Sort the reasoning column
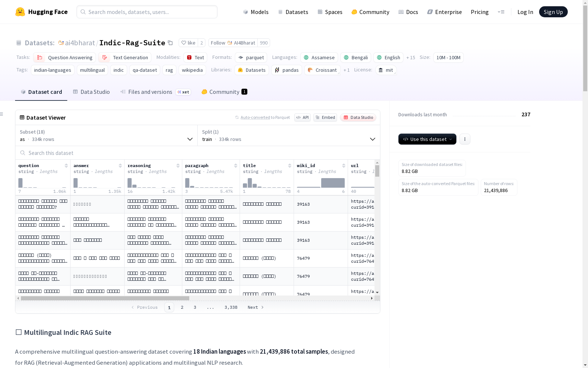 point(178,166)
